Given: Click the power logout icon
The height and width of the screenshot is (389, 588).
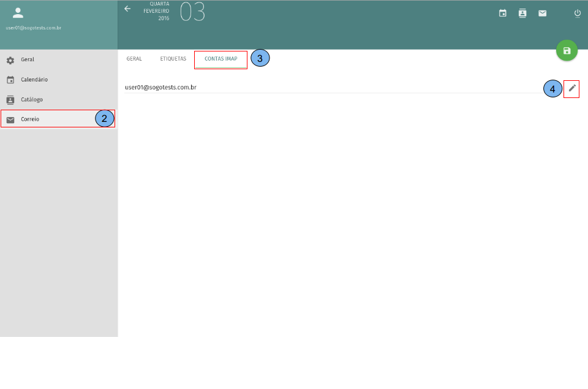Looking at the screenshot, I should (577, 13).
